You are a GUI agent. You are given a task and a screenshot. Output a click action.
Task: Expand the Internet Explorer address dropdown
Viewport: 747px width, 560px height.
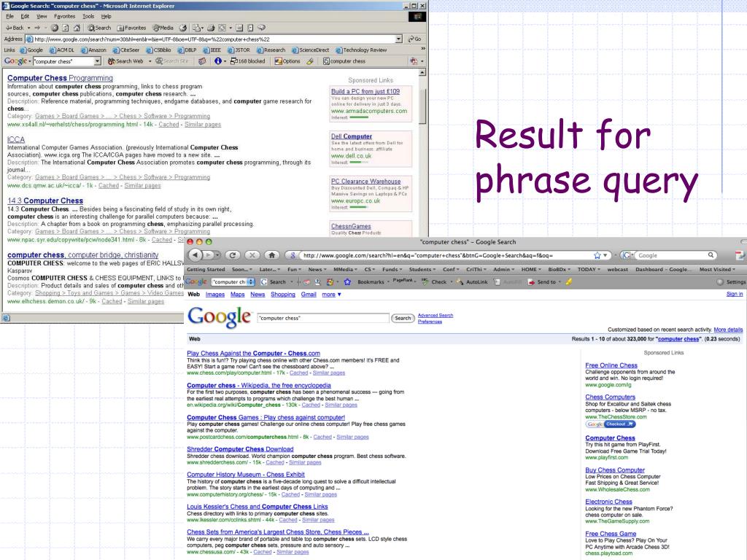[x=399, y=39]
